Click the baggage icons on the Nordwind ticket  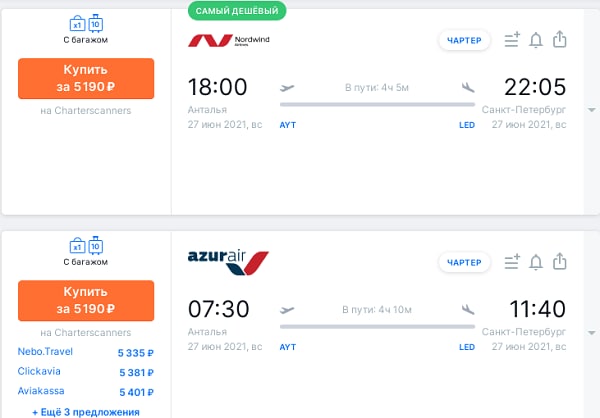[x=86, y=24]
